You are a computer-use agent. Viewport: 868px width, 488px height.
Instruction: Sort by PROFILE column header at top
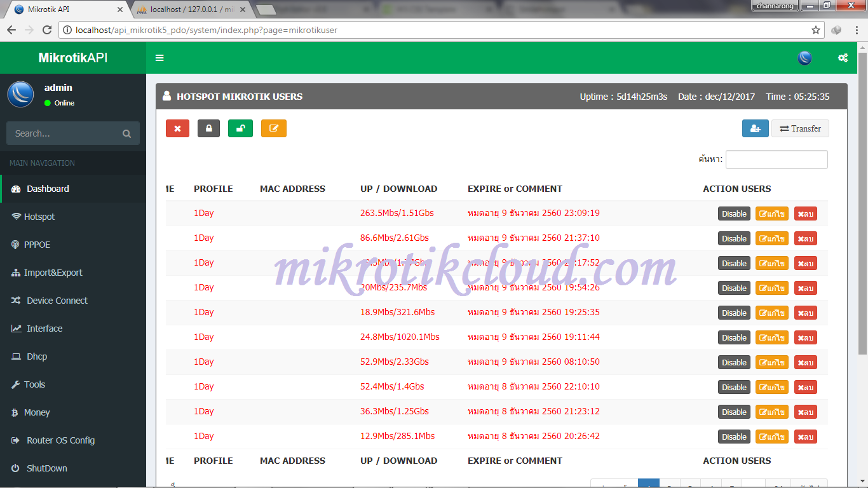coord(214,189)
